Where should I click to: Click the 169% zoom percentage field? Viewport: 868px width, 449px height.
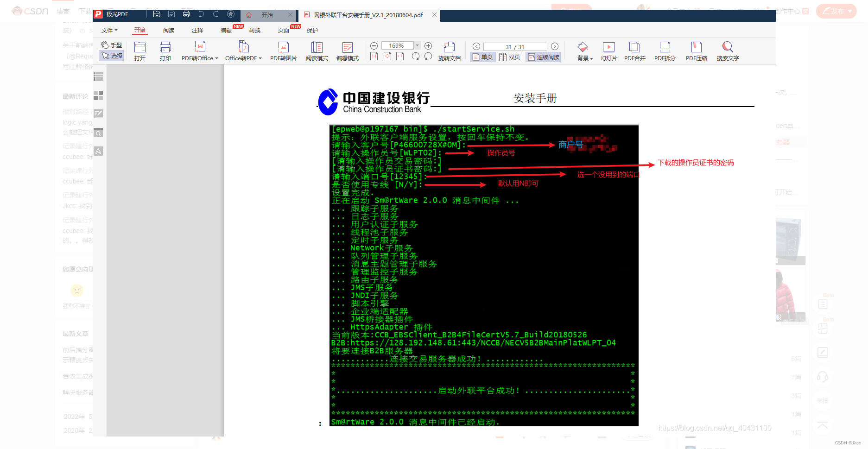[397, 46]
